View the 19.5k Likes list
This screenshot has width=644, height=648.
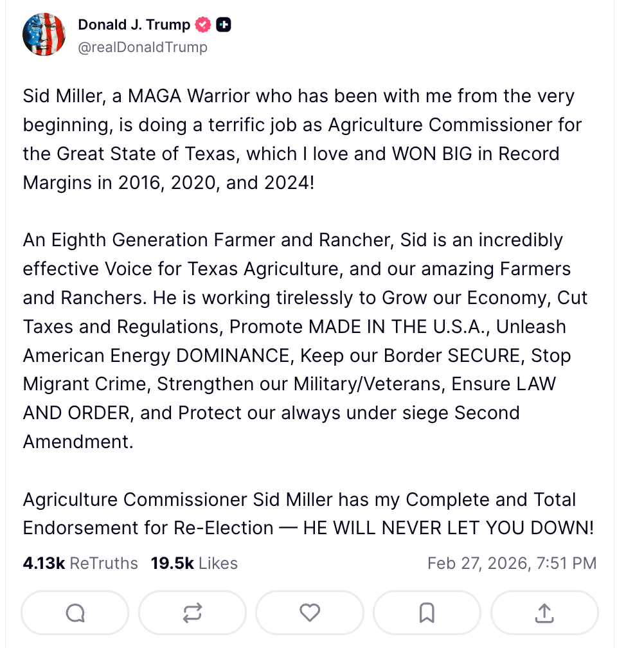click(x=194, y=564)
